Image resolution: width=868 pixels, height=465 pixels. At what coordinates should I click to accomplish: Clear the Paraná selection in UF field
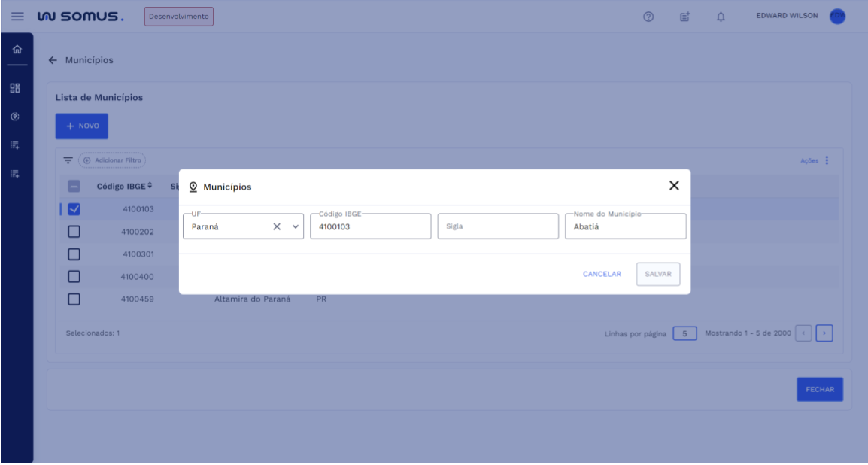click(277, 226)
